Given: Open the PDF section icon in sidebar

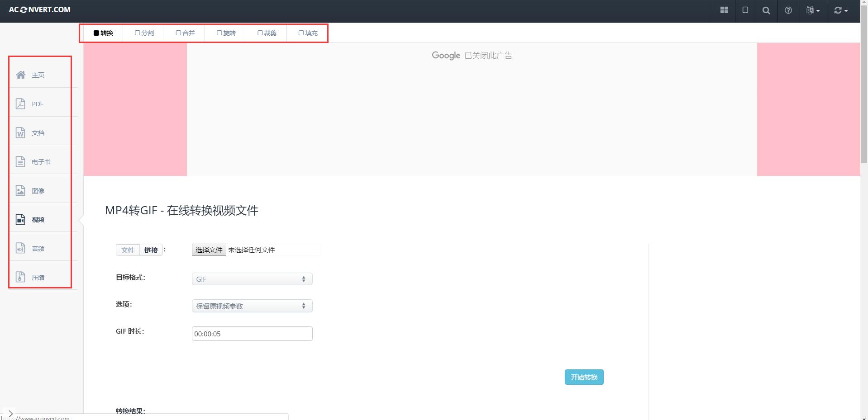Looking at the screenshot, I should point(20,104).
